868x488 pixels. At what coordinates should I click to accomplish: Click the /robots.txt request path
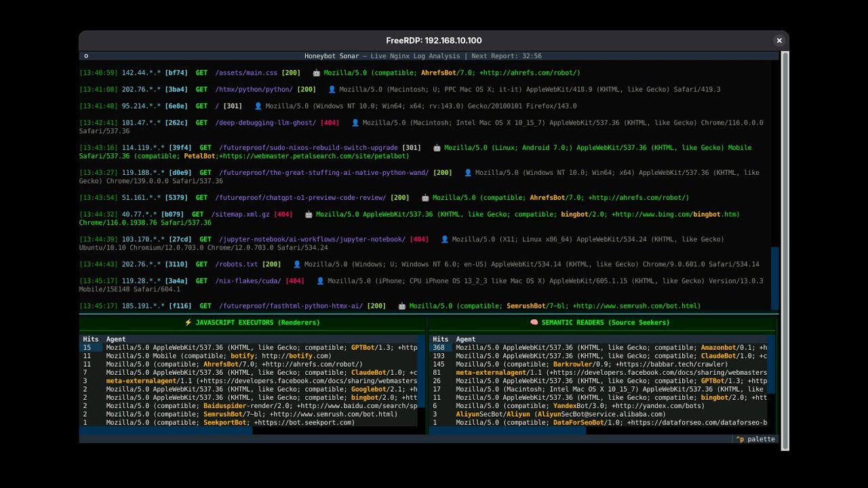pyautogui.click(x=237, y=264)
